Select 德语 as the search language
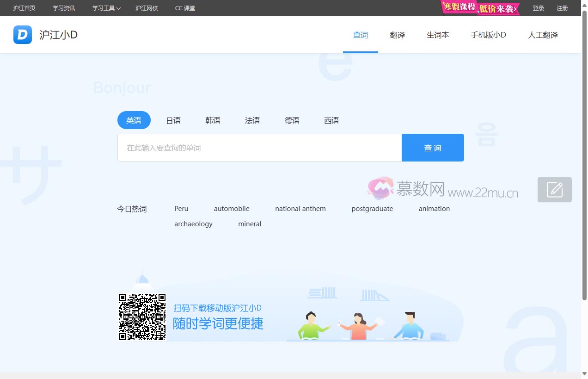The height and width of the screenshot is (379, 588). point(292,120)
